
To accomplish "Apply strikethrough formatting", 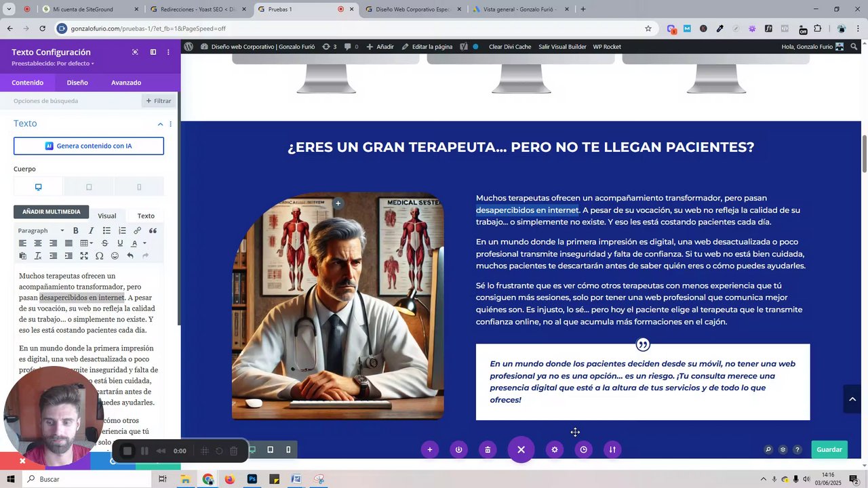I will (x=104, y=243).
